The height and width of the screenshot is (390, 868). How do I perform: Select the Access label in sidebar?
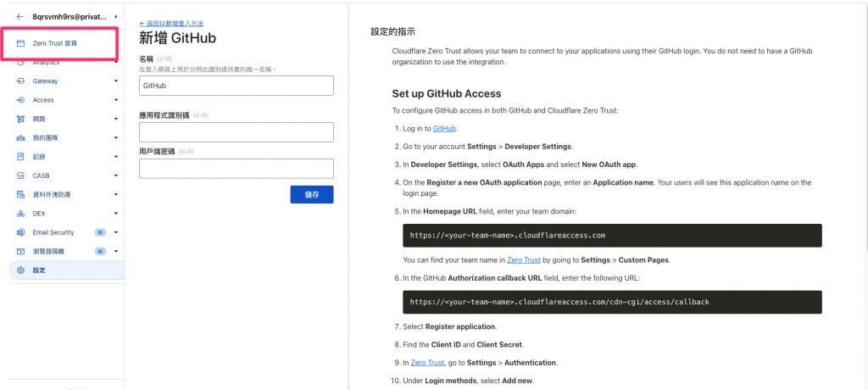(x=43, y=100)
